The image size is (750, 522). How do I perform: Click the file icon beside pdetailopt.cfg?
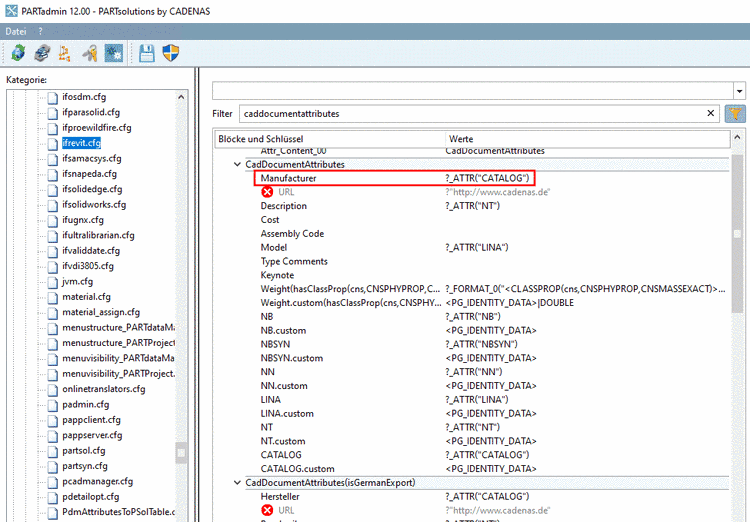coord(53,497)
